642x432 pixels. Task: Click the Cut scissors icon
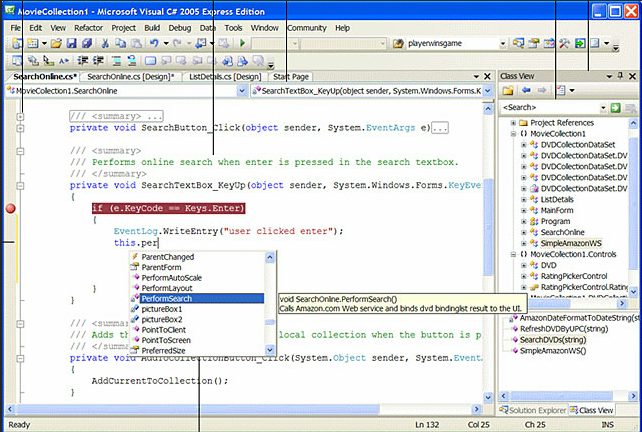tap(105, 43)
